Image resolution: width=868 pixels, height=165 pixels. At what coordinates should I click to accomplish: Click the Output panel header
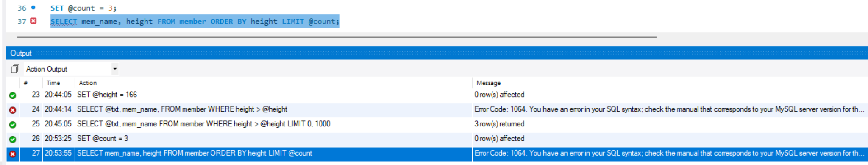click(437, 53)
